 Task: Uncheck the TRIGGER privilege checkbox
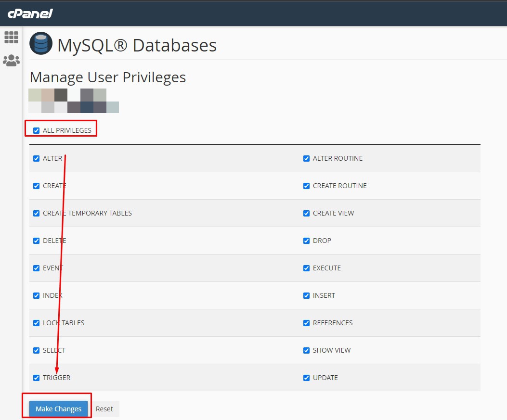pyautogui.click(x=36, y=378)
